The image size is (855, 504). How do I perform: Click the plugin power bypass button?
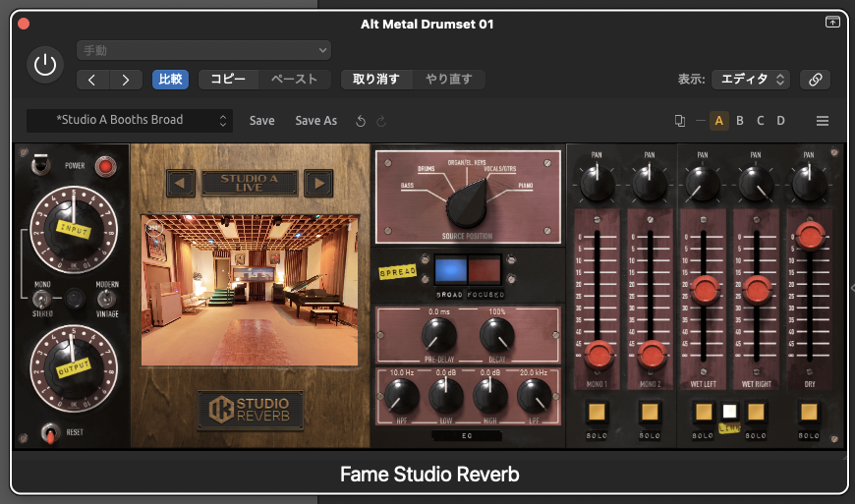(x=44, y=65)
